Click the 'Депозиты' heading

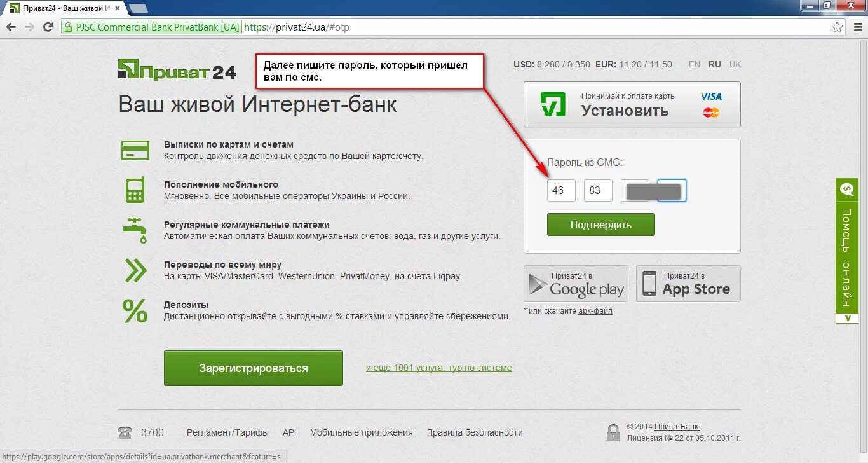(186, 305)
